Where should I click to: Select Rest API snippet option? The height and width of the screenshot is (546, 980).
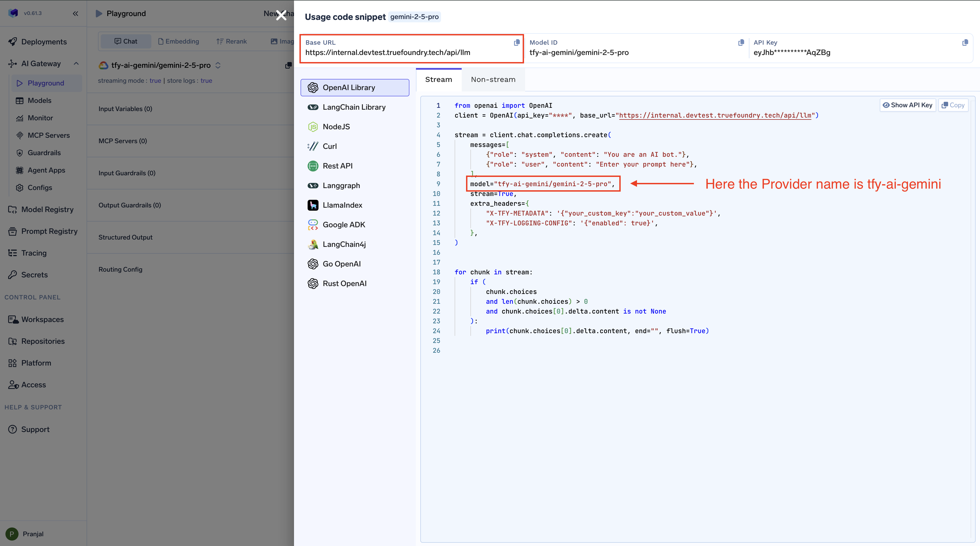pos(354,166)
